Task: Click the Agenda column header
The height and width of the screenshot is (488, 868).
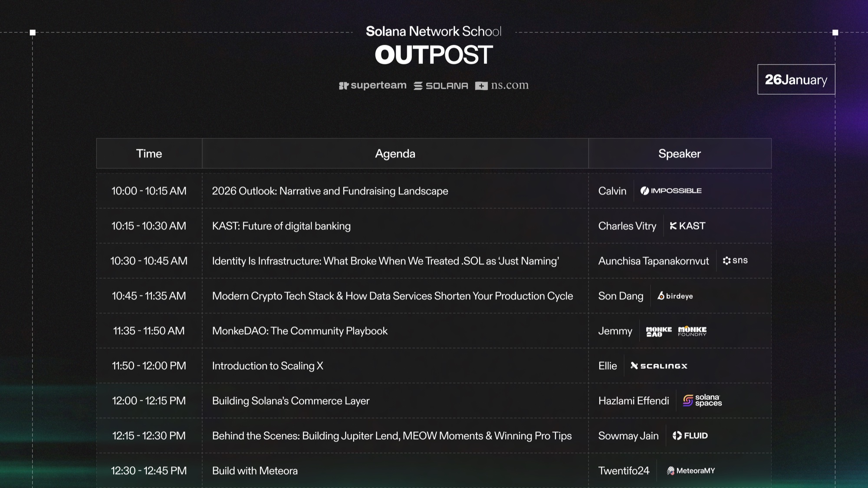Action: (395, 154)
